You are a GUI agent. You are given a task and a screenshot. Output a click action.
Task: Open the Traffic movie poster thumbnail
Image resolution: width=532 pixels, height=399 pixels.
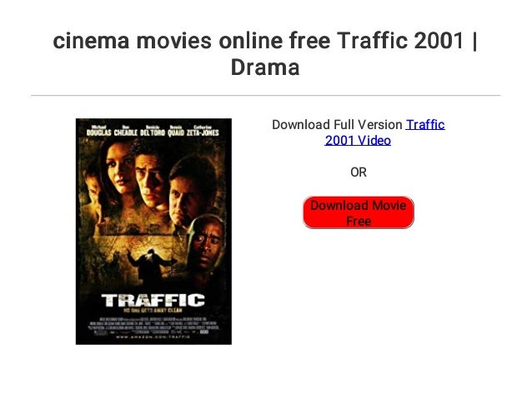pyautogui.click(x=153, y=232)
